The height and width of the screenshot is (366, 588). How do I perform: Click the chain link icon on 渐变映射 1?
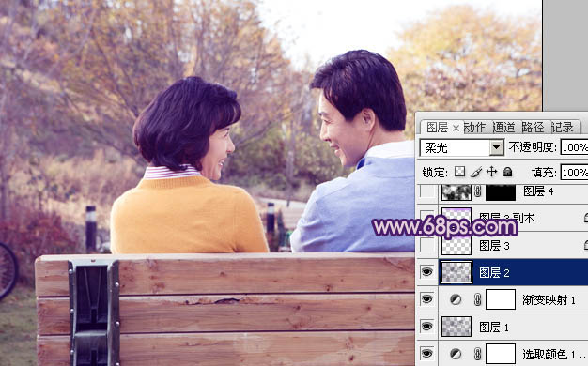coord(477,299)
